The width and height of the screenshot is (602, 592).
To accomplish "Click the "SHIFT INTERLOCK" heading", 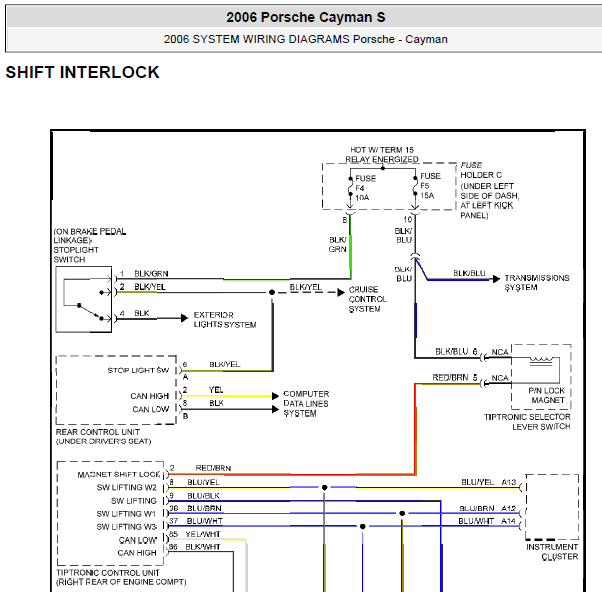I will pyautogui.click(x=83, y=72).
